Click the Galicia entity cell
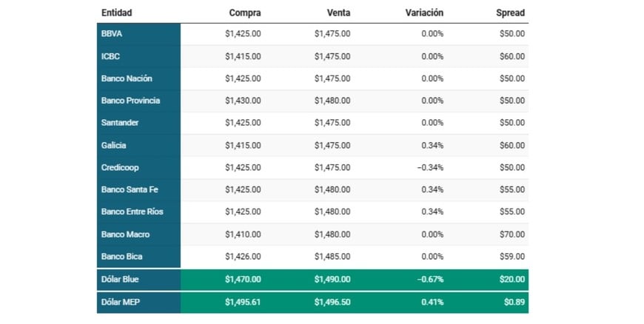 tap(115, 145)
